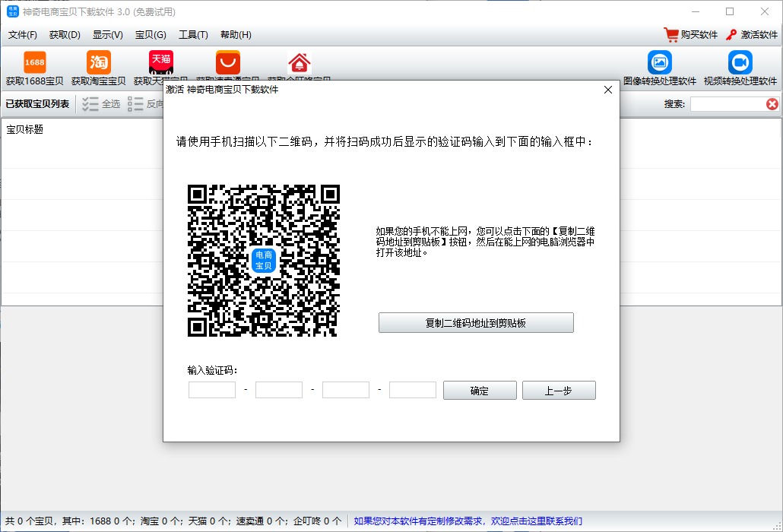This screenshot has height=532, width=783.
Task: Clear search with the red X icon
Action: pos(772,104)
